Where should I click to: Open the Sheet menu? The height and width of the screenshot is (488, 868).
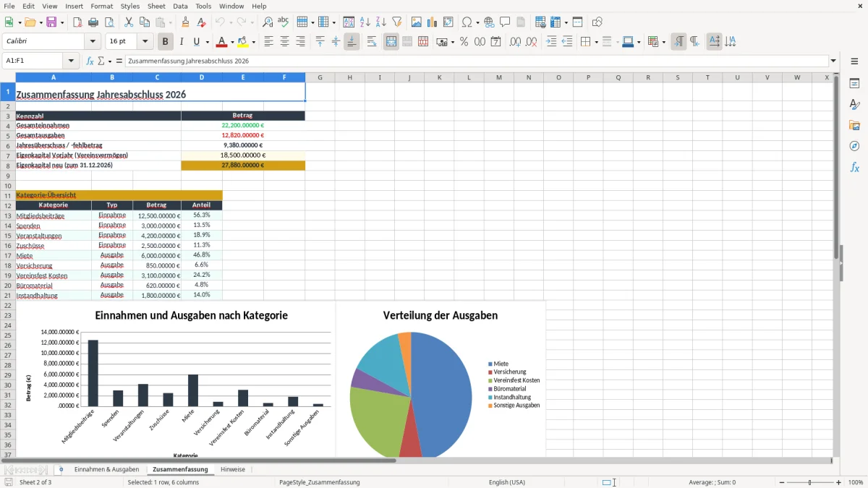point(157,6)
